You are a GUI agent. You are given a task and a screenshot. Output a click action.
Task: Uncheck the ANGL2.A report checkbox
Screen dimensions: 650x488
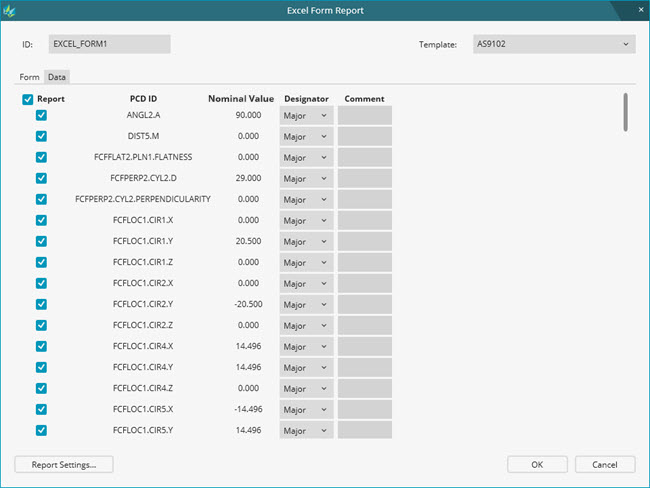click(x=41, y=115)
